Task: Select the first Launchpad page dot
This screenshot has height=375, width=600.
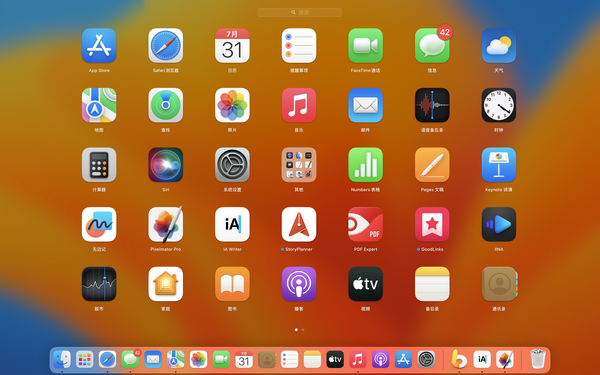Action: coord(296,329)
